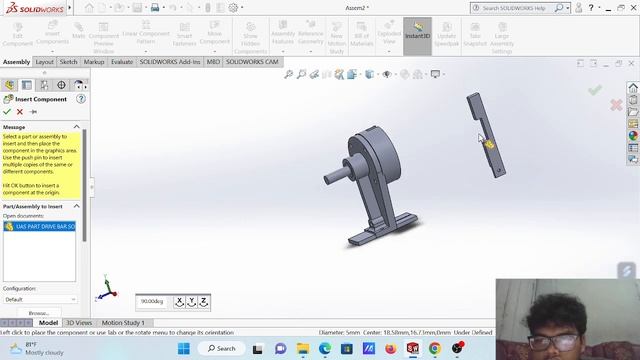Open Firefox from taskbar
640x360 pixels.
tap(391, 349)
